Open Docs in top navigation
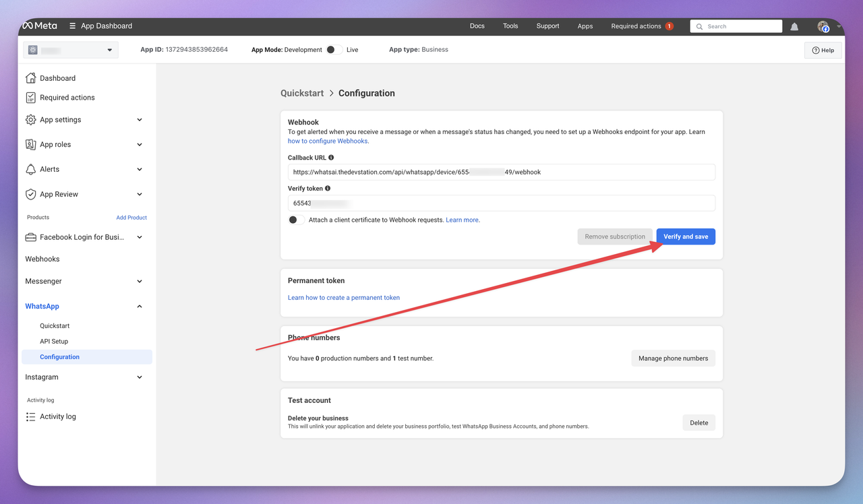 (x=477, y=26)
